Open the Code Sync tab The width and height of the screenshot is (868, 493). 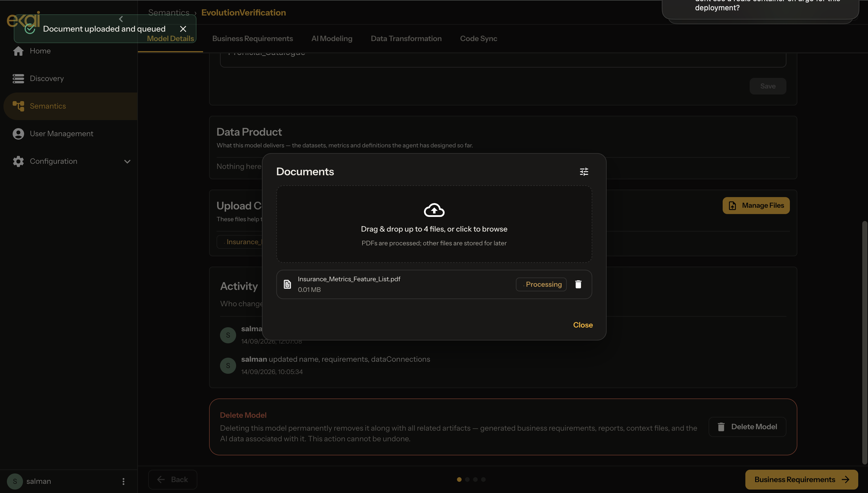[x=479, y=38]
